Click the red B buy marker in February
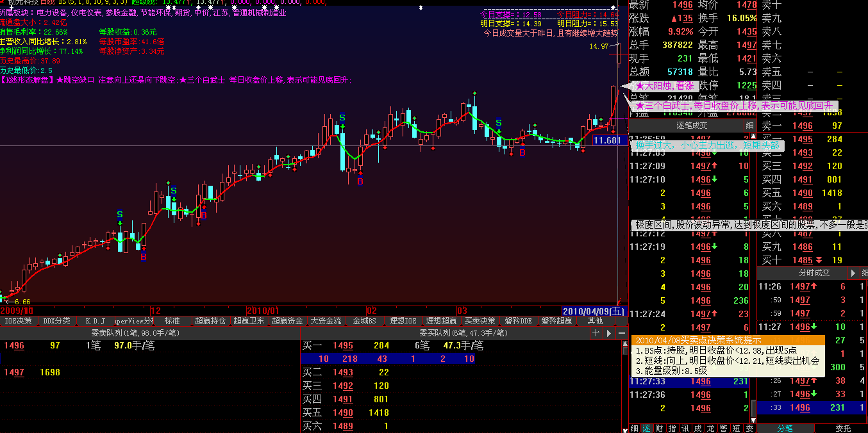The width and height of the screenshot is (868, 433). (x=360, y=182)
